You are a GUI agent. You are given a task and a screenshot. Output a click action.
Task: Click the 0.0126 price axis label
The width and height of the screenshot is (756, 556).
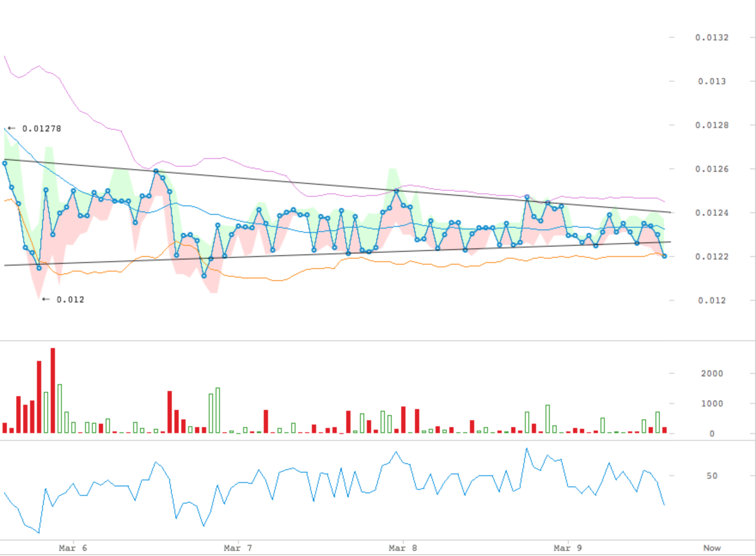(712, 169)
